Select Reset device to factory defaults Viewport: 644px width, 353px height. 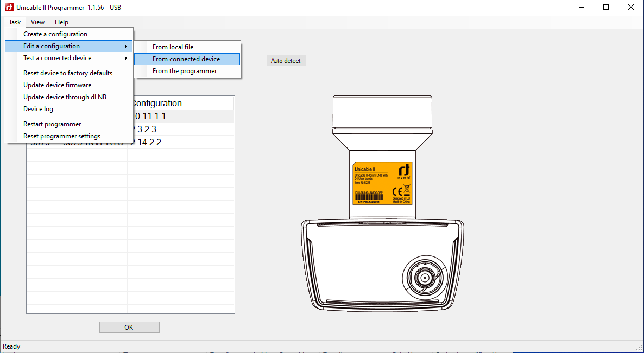click(68, 73)
